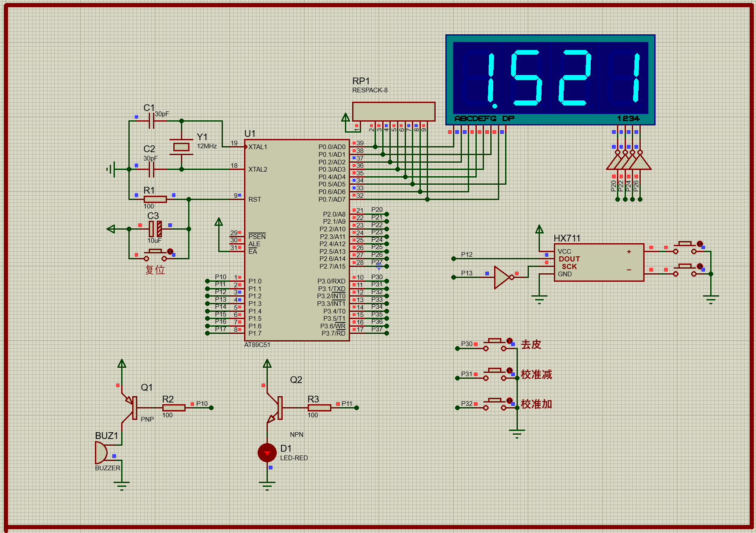Click the ground symbol below D1 LED

point(267,486)
